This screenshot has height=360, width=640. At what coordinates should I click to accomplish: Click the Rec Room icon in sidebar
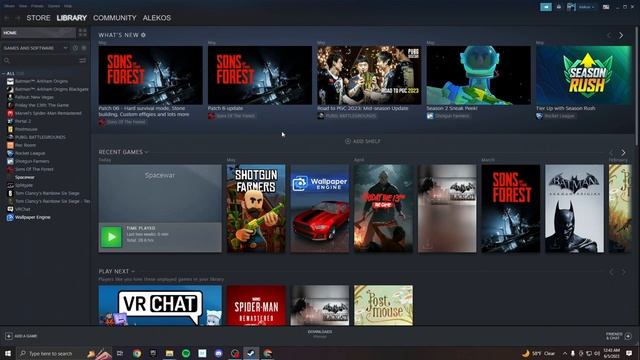click(x=10, y=145)
